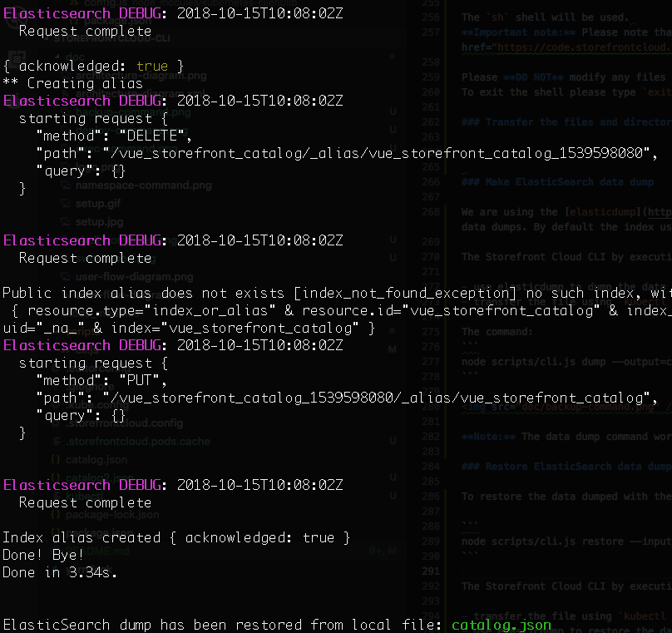Screen dimensions: 672x633
Task: Click 'node scripts/cli.js dump' line in editor
Action: [x=566, y=362]
